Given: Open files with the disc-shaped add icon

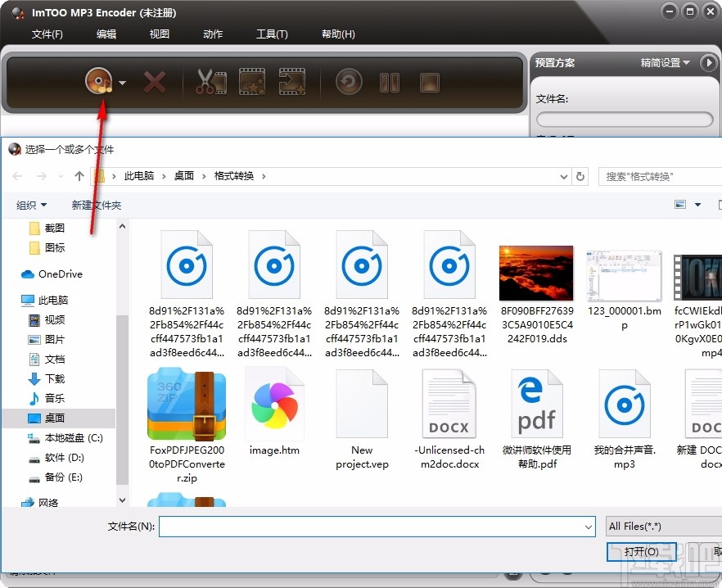Looking at the screenshot, I should [98, 82].
